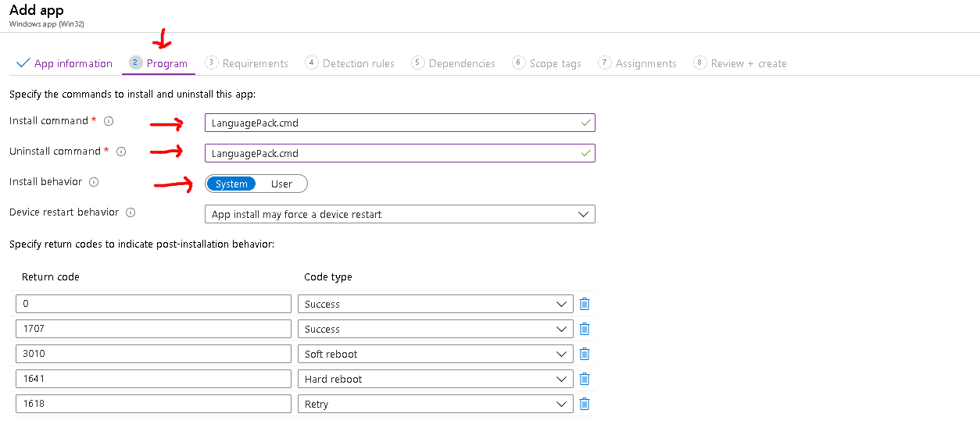
Task: Click the Install command input field
Action: (391, 123)
